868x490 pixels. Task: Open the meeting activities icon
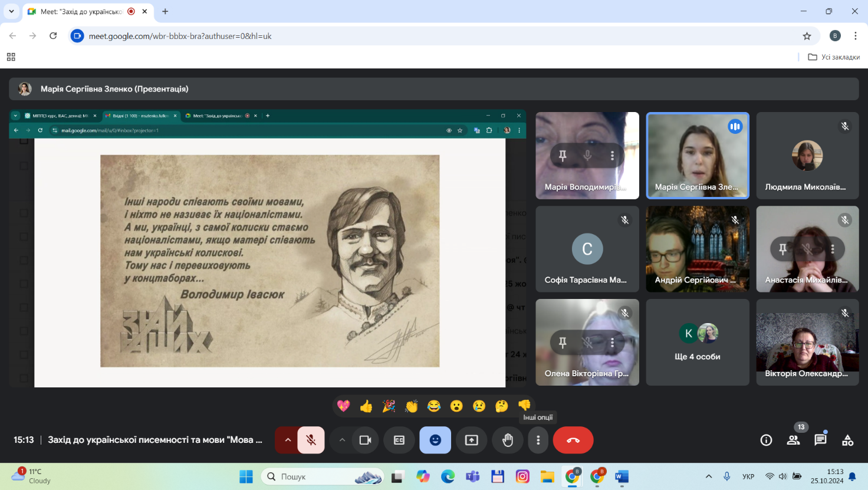(x=847, y=440)
